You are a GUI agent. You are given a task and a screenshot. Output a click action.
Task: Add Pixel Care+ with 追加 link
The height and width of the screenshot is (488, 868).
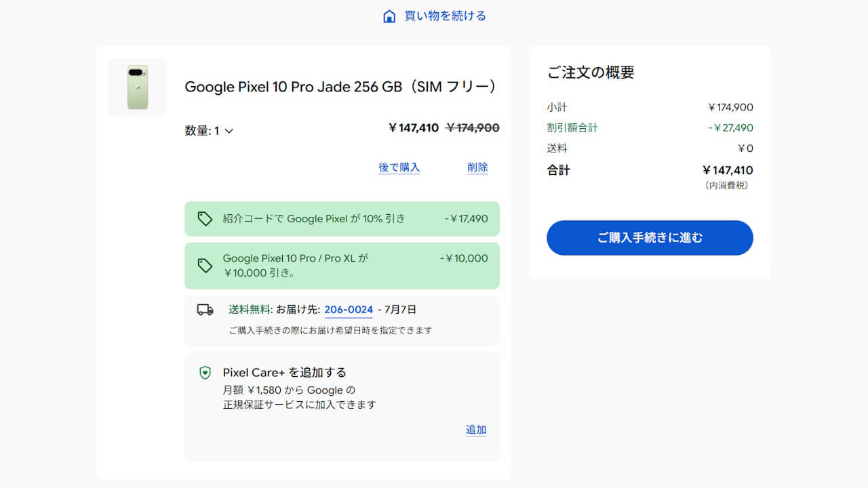tap(476, 430)
